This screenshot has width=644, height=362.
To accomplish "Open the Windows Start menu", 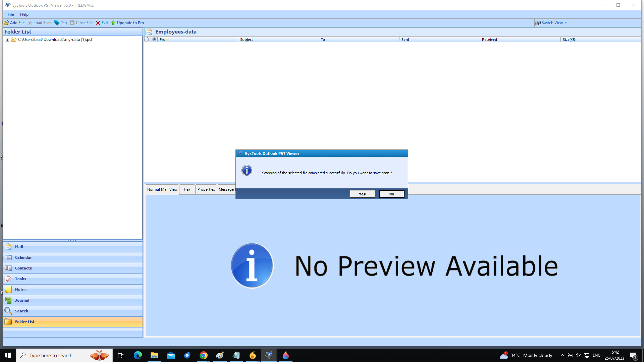I will (x=8, y=355).
